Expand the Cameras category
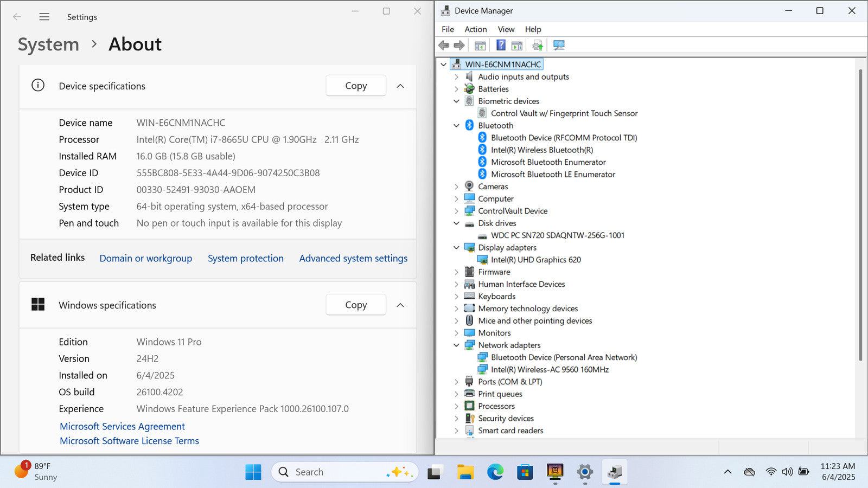The height and width of the screenshot is (488, 868). [x=456, y=187]
